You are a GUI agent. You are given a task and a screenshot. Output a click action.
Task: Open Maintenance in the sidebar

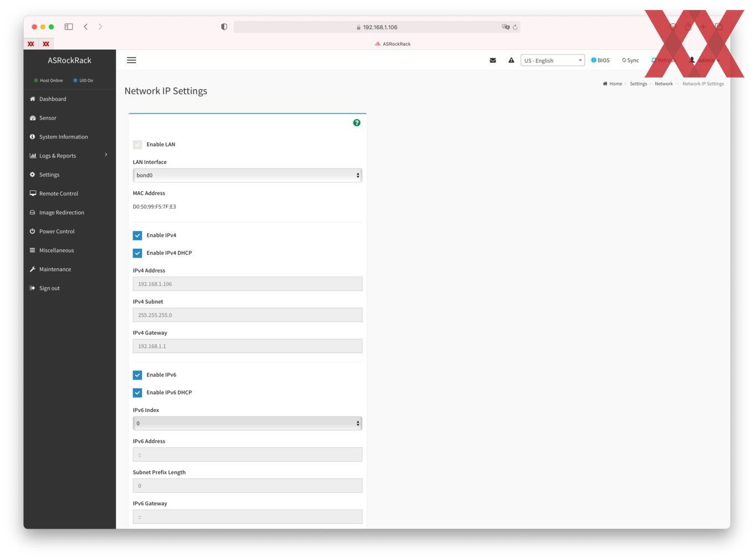pyautogui.click(x=55, y=268)
